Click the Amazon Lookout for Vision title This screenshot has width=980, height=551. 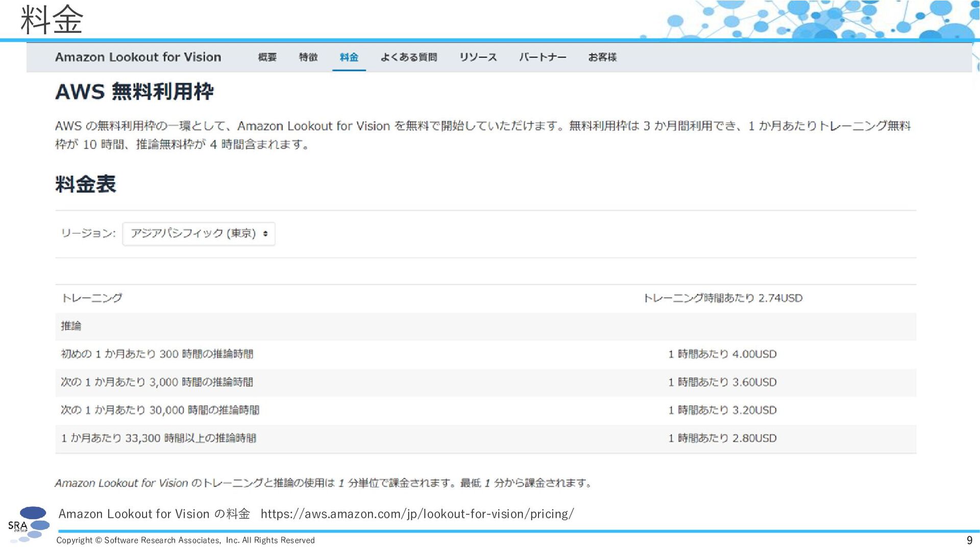click(138, 57)
